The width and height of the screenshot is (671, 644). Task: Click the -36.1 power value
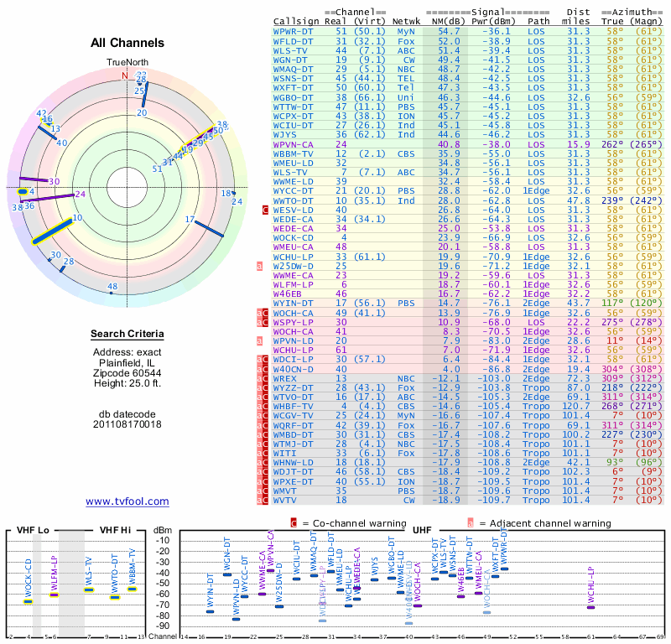[x=497, y=32]
